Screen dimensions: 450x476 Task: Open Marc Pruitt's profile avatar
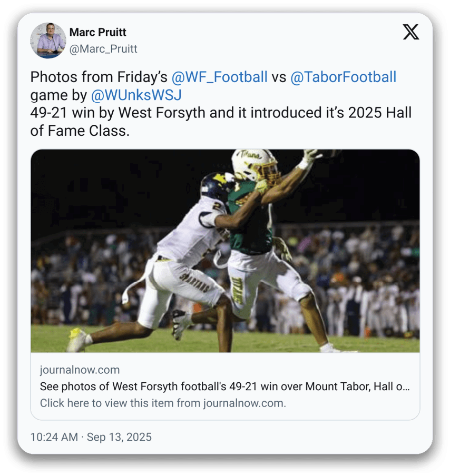(x=48, y=41)
